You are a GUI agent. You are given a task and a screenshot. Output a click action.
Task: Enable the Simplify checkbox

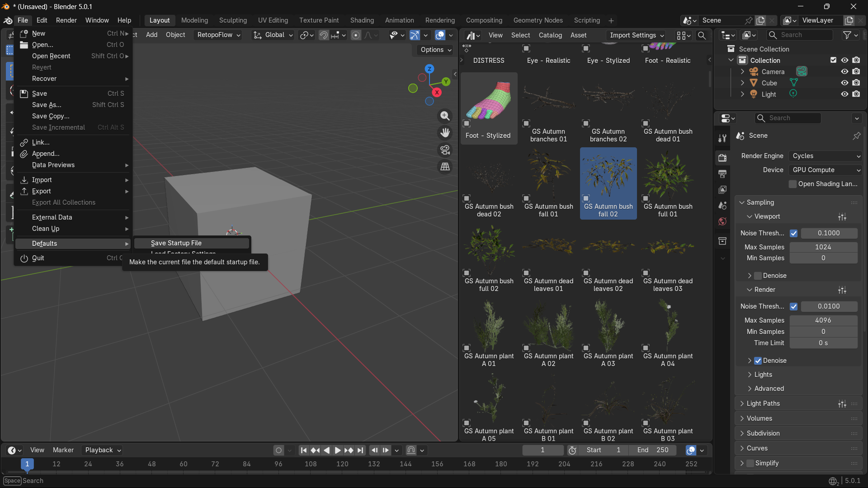750,463
